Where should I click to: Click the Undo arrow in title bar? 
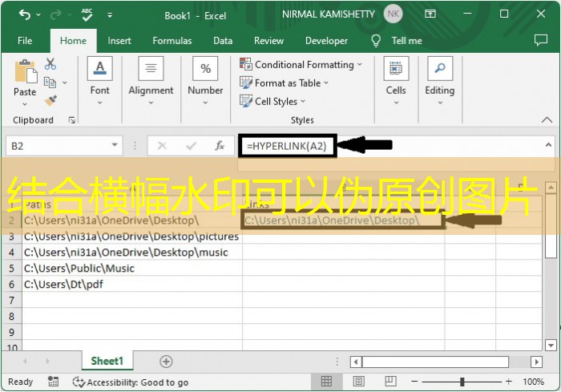pyautogui.click(x=25, y=14)
